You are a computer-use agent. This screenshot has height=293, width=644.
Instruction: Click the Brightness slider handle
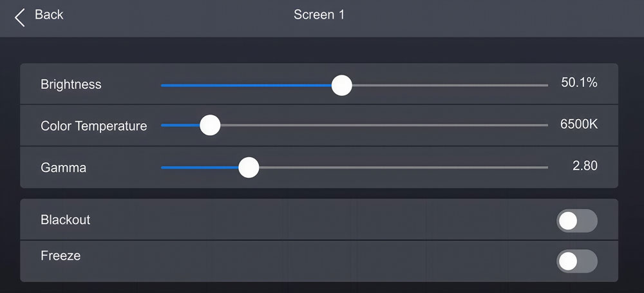pyautogui.click(x=341, y=85)
